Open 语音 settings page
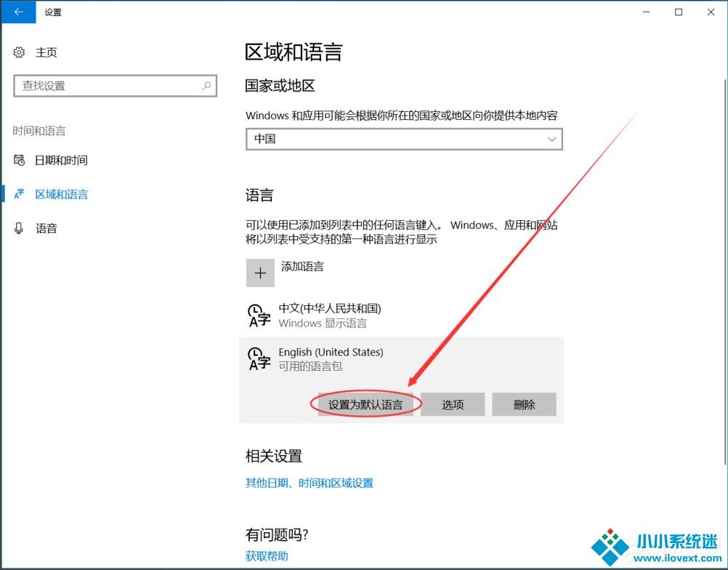Viewport: 728px width, 570px height. [46, 228]
